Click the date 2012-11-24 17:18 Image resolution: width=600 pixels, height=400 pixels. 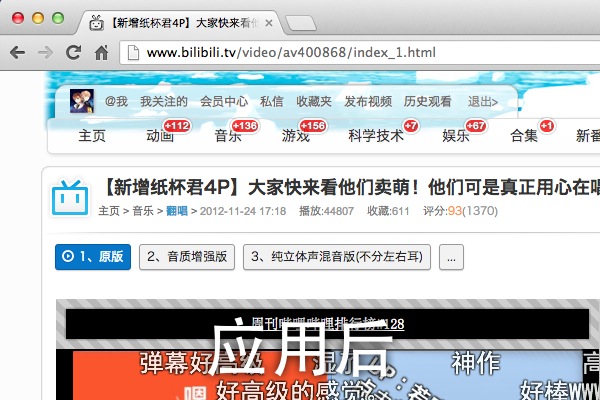tap(243, 211)
